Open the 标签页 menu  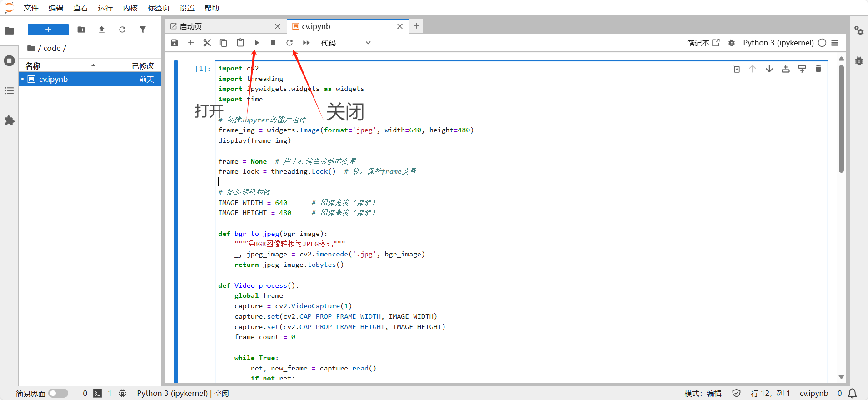(159, 8)
